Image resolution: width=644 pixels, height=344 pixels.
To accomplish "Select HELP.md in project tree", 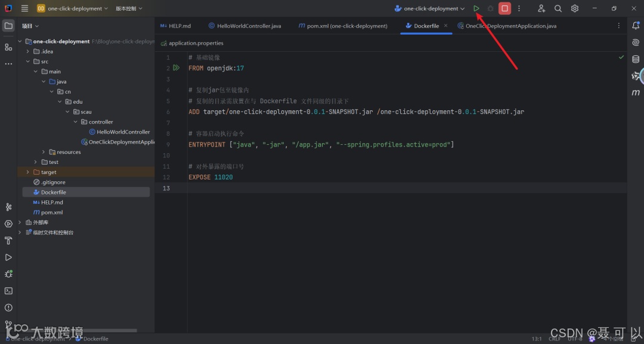I will click(x=48, y=202).
